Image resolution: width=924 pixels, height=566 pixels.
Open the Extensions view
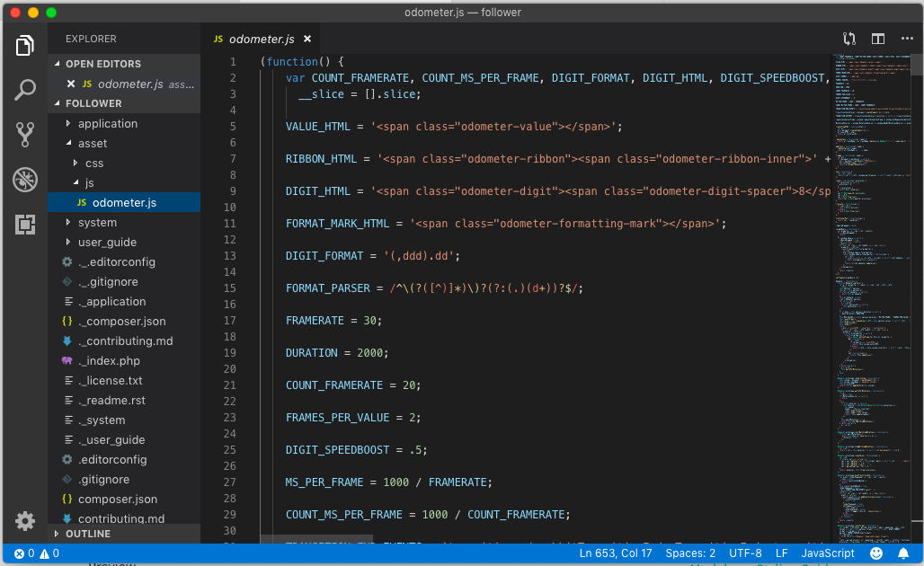coord(25,225)
